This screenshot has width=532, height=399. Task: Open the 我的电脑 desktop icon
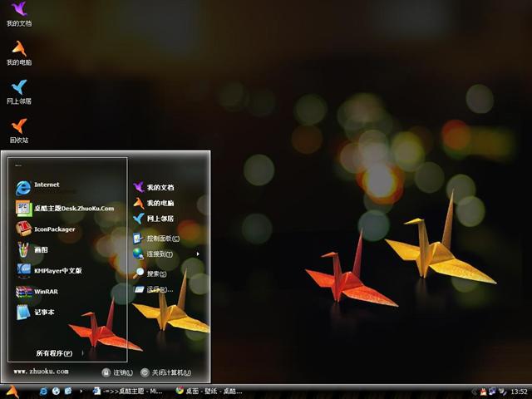[x=19, y=53]
